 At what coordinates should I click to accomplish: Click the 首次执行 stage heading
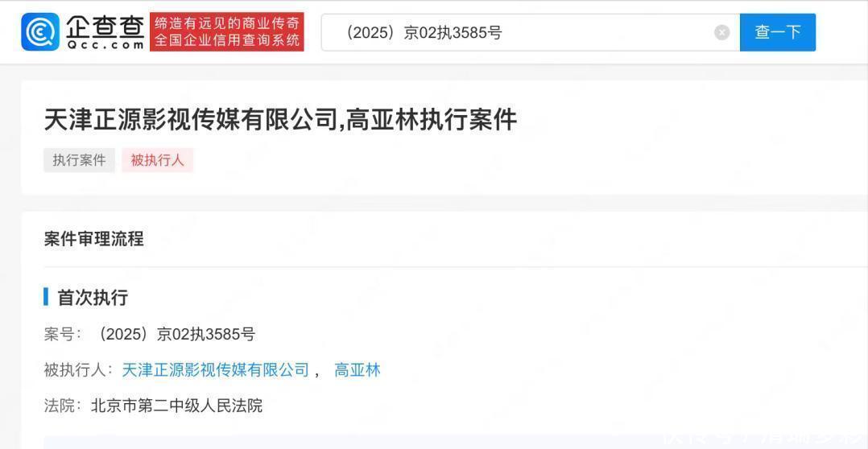coord(93,298)
